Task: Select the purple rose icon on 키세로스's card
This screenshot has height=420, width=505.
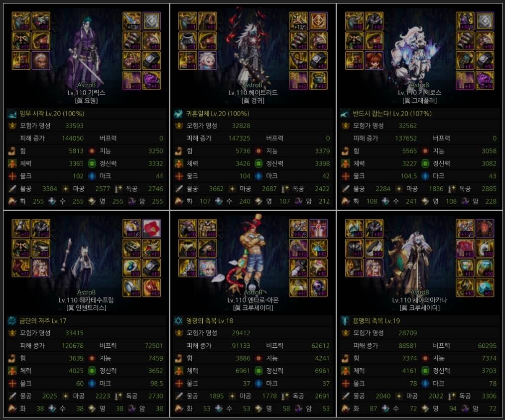Action: [485, 80]
